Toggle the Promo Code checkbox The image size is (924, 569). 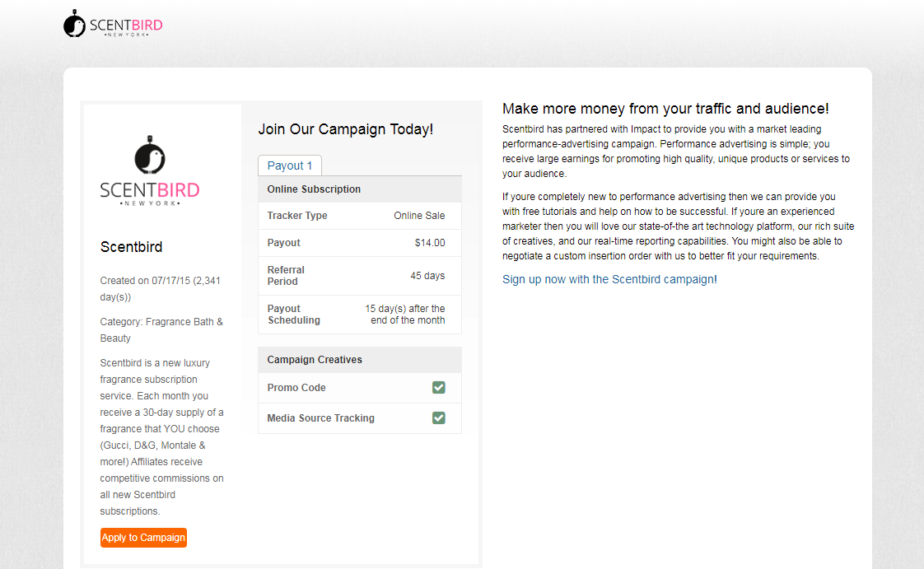pyautogui.click(x=438, y=388)
